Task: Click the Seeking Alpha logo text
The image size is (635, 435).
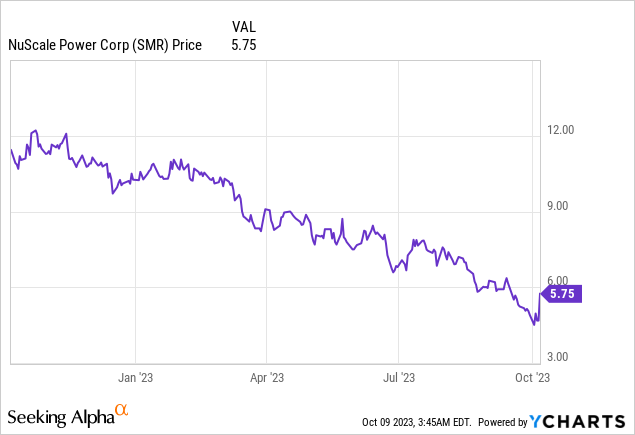Action: (60, 415)
